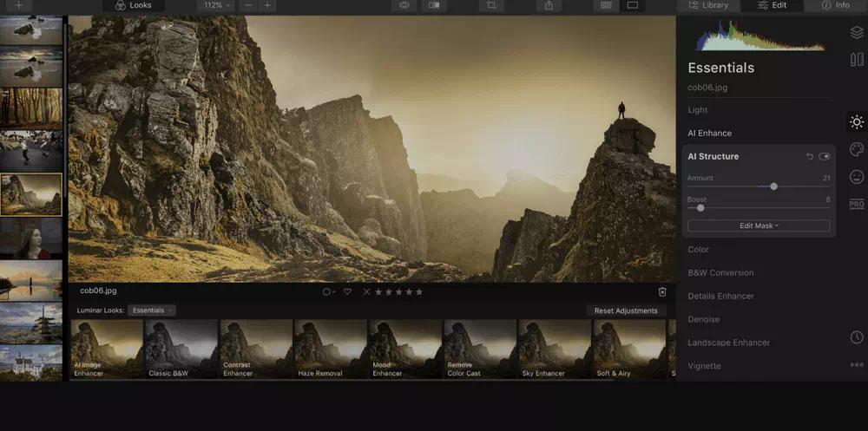
Task: Apply the Sky Enhancer look
Action: (555, 349)
